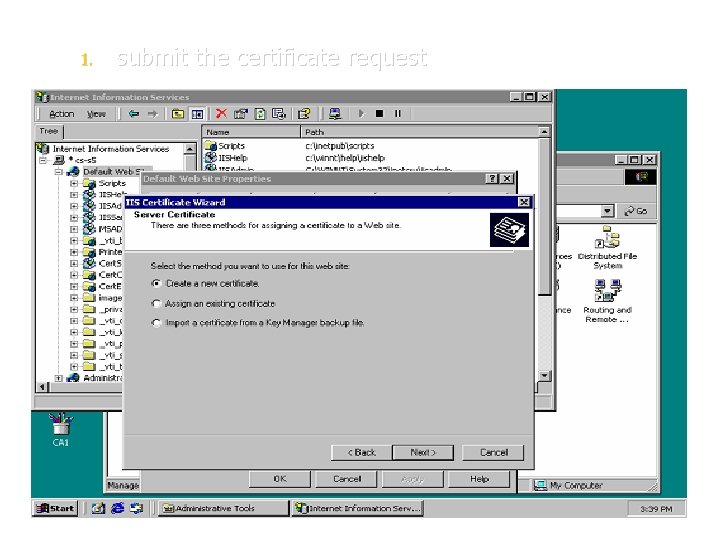This screenshot has height=540, width=720.
Task: Click the Export List toolbar icon
Action: click(279, 113)
